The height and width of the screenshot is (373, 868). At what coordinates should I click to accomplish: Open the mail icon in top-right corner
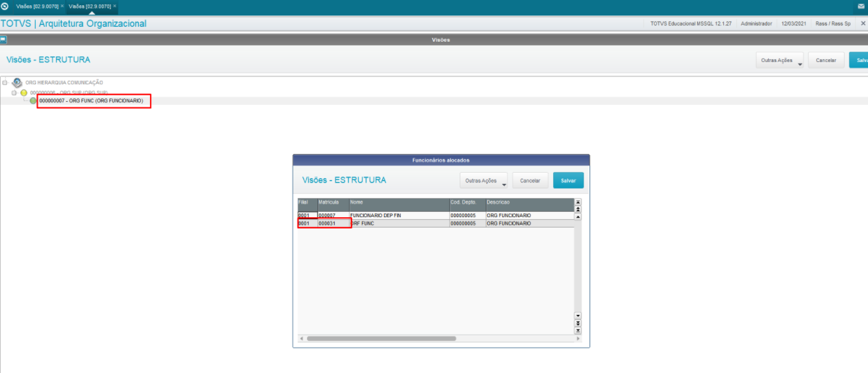(x=861, y=6)
